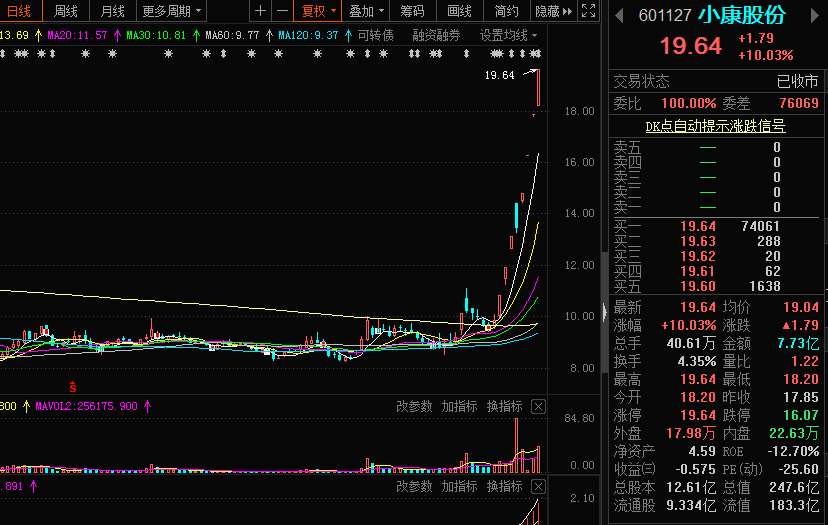Click 买一 bid price 19.64

point(698,226)
